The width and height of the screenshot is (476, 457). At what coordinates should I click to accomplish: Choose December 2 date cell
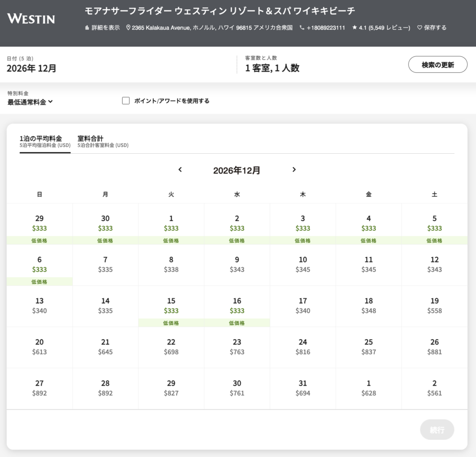coord(237,224)
